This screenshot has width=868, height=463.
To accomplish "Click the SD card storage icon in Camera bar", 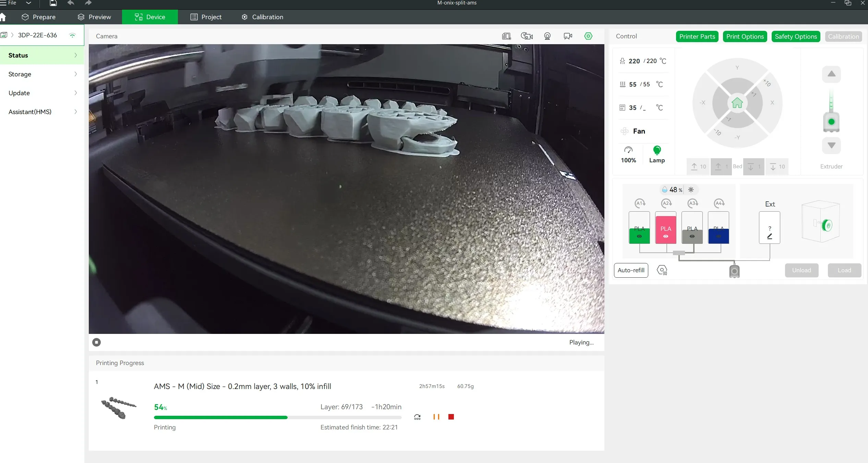I will pos(506,36).
